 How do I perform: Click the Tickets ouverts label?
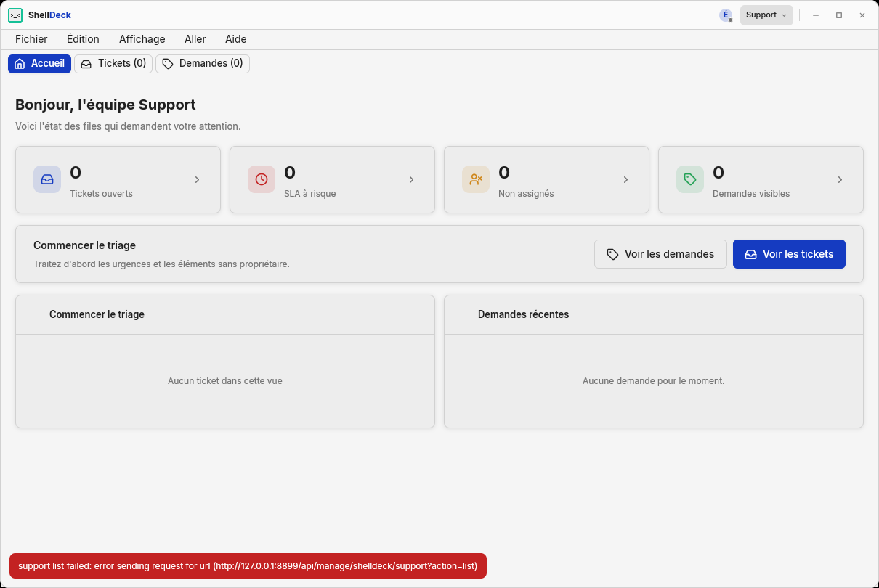101,194
